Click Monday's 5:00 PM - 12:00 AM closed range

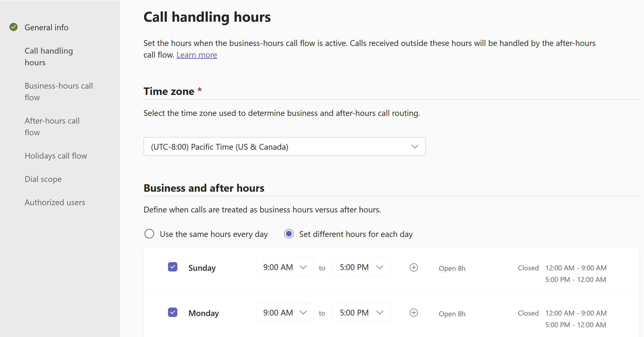(x=576, y=325)
